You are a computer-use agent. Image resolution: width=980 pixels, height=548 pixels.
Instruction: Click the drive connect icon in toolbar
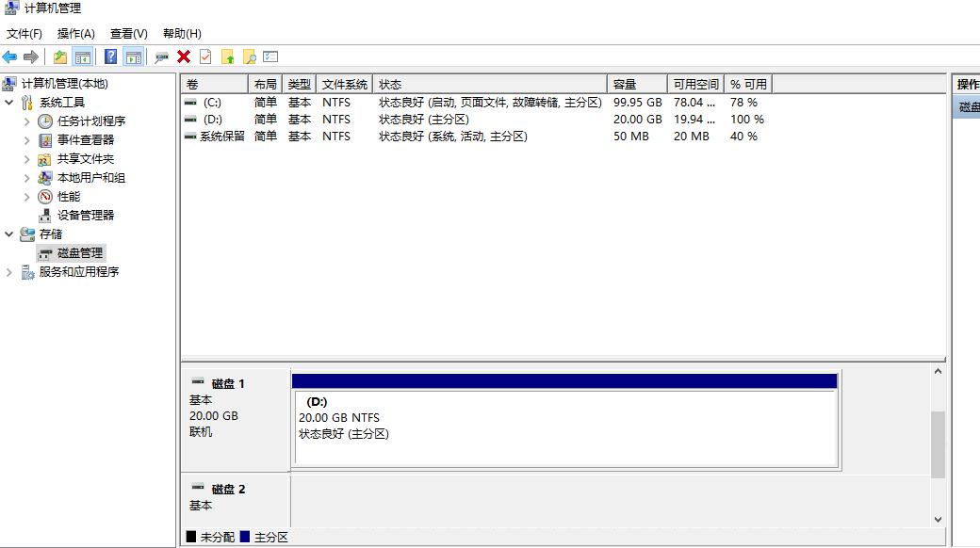click(x=162, y=56)
